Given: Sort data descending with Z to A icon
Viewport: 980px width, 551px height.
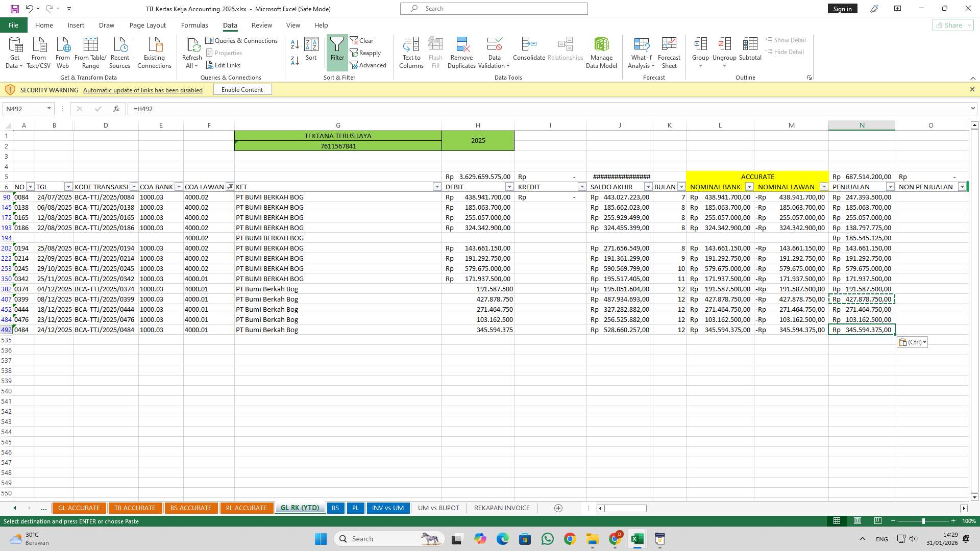Looking at the screenshot, I should 295,60.
